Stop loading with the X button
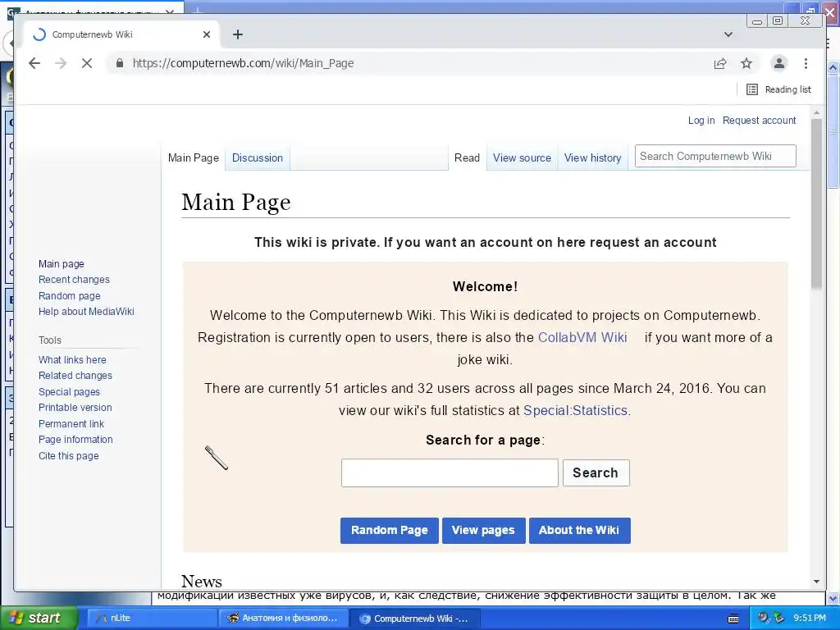The height and width of the screenshot is (630, 840). (87, 63)
